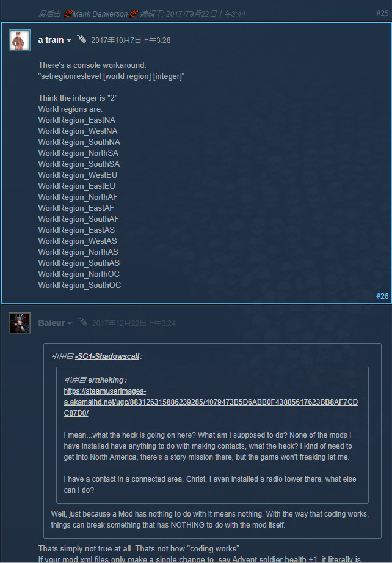Open Baleur's profile avatar
The height and width of the screenshot is (563, 392).
[20, 323]
